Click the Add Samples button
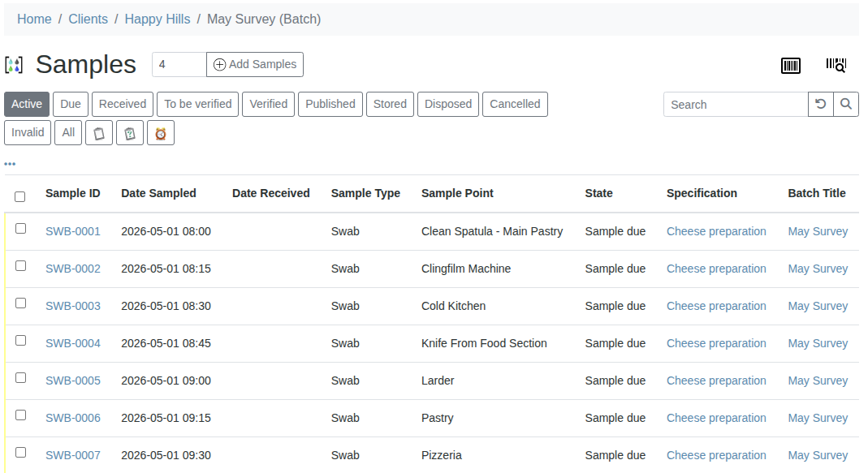 255,64
